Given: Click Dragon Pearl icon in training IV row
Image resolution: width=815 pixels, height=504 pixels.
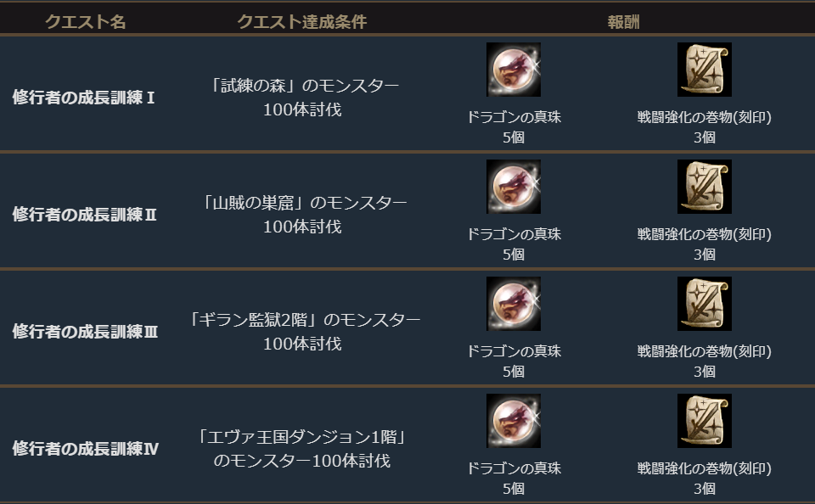Looking at the screenshot, I should 514,421.
